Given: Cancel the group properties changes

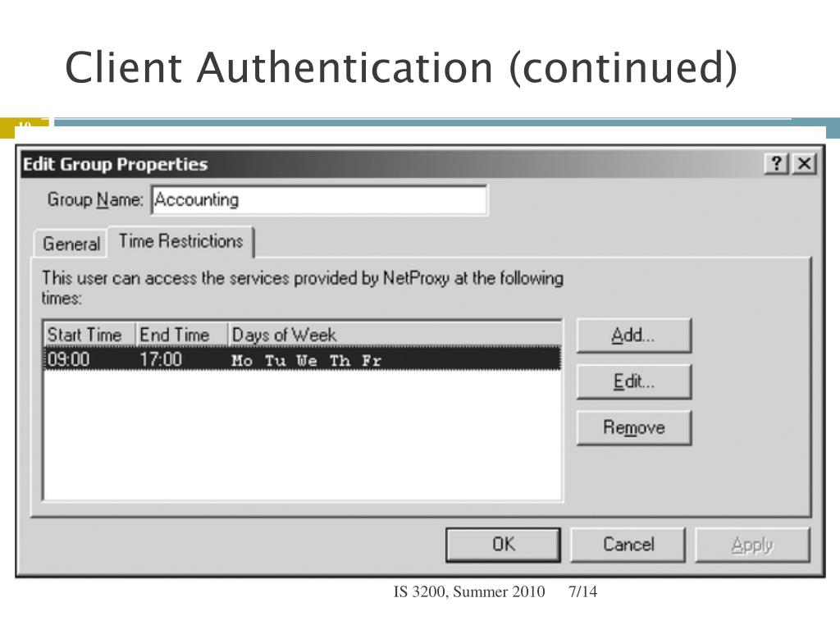Looking at the screenshot, I should [628, 545].
